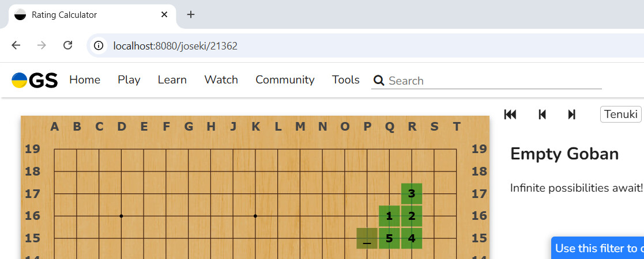This screenshot has height=259, width=644.
Task: Select the green square labeled 1
Action: click(x=389, y=216)
